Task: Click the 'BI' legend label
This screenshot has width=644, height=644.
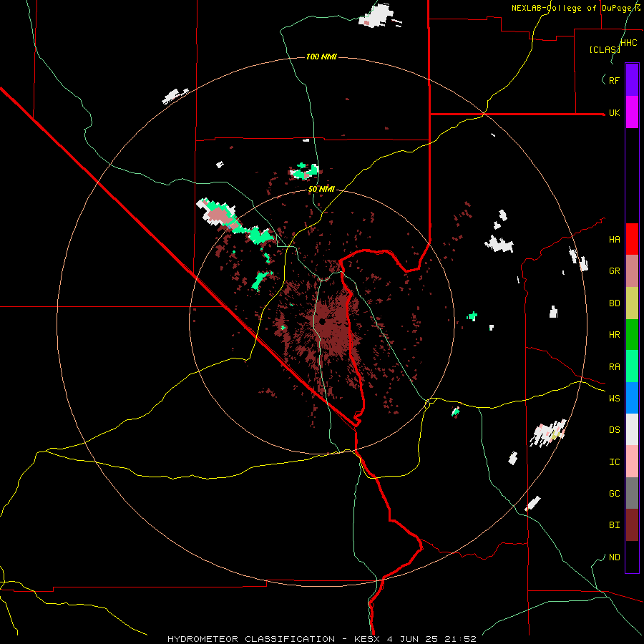Action: click(x=614, y=525)
